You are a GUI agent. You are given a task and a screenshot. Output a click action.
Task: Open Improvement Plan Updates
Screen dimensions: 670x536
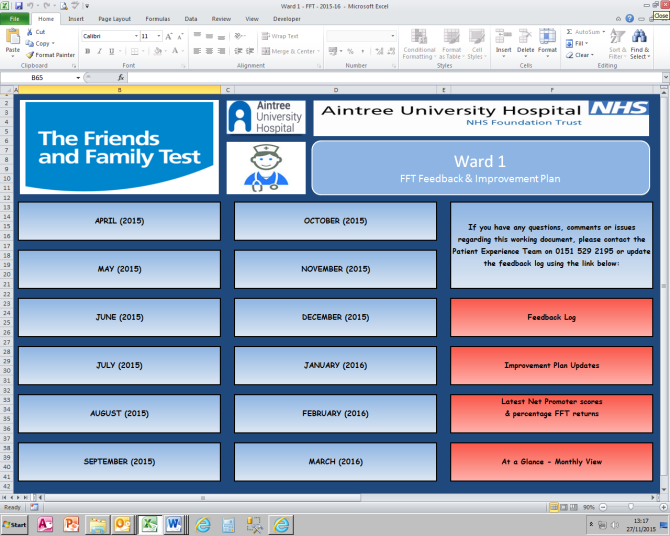(551, 365)
